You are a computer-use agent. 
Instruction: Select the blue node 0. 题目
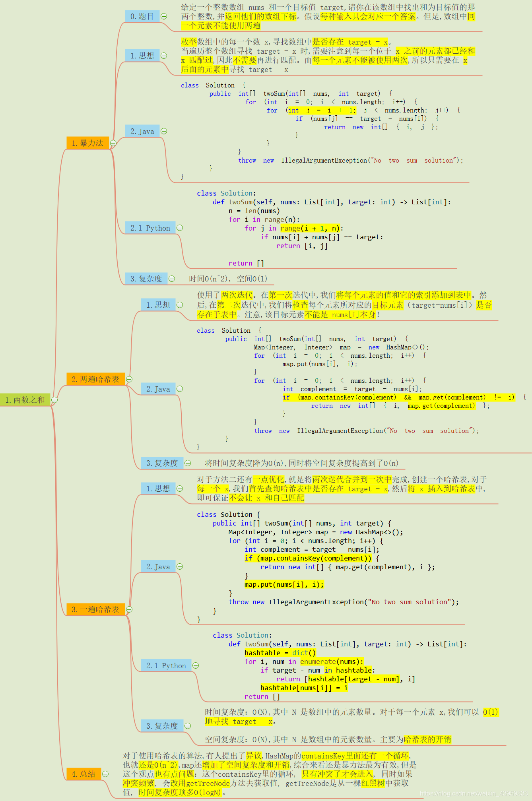tap(142, 16)
